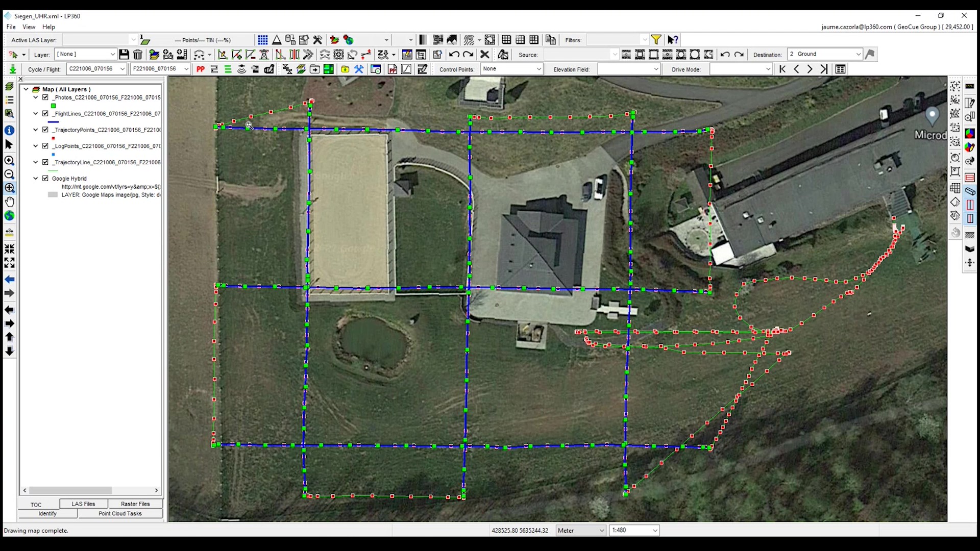Click the Point Cloud Tasks button
Viewport: 980px width, 551px height.
(x=120, y=514)
